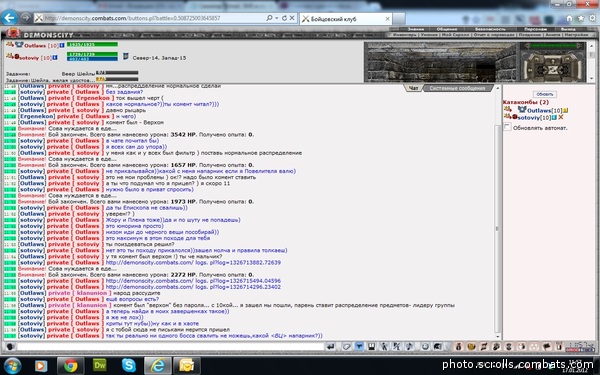Send the chat message with enter arrow icon
Image resolution: width=600 pixels, height=375 pixels.
(331, 347)
